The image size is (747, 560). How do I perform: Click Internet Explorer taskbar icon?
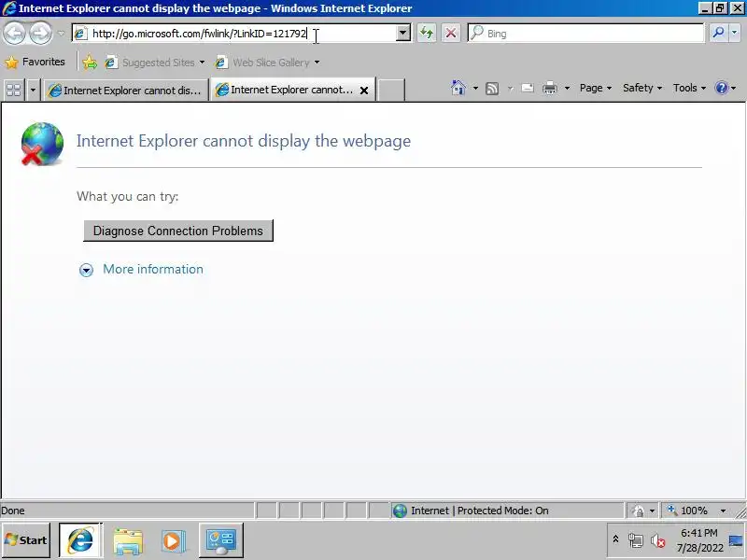(x=80, y=540)
